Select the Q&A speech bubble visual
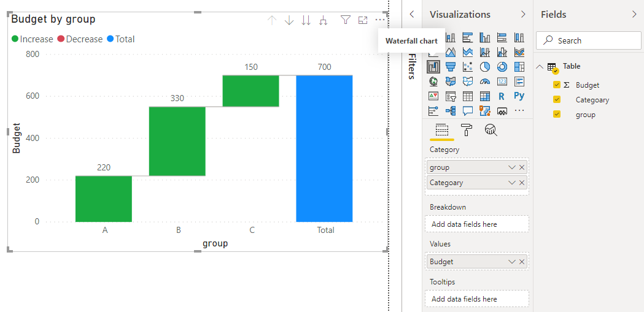 coord(468,111)
